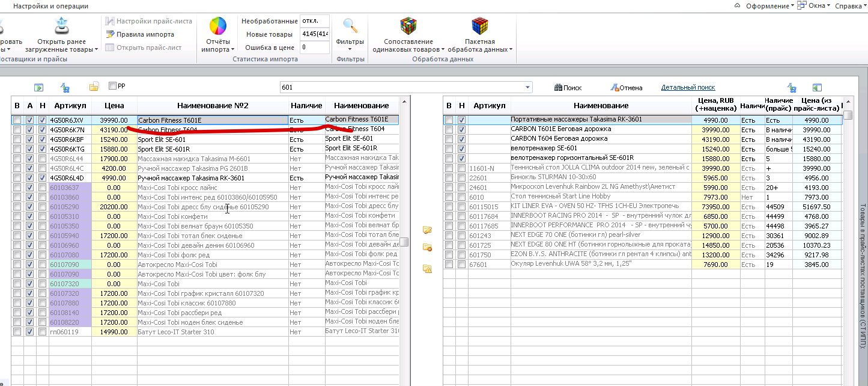Viewport: 868px width, 386px height.
Task: Click the green export icon above right table
Action: click(817, 88)
